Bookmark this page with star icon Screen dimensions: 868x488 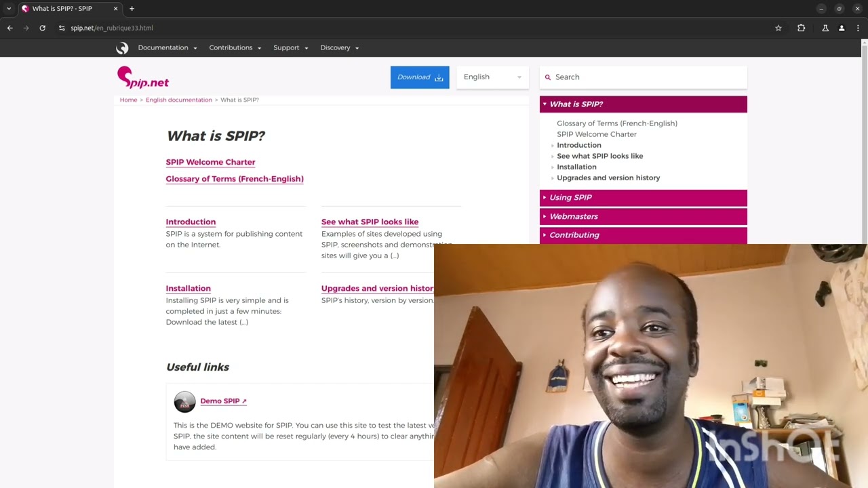(x=778, y=28)
